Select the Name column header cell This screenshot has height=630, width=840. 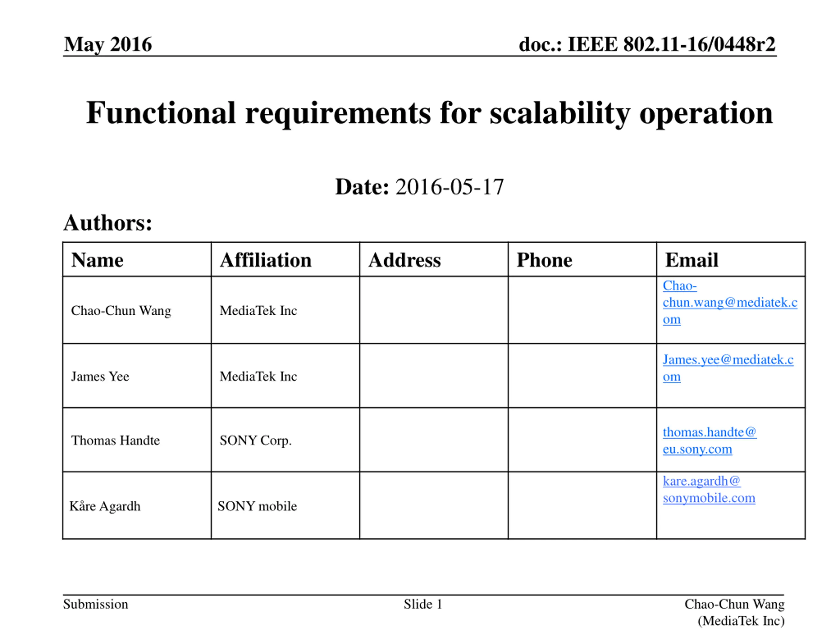pos(137,259)
